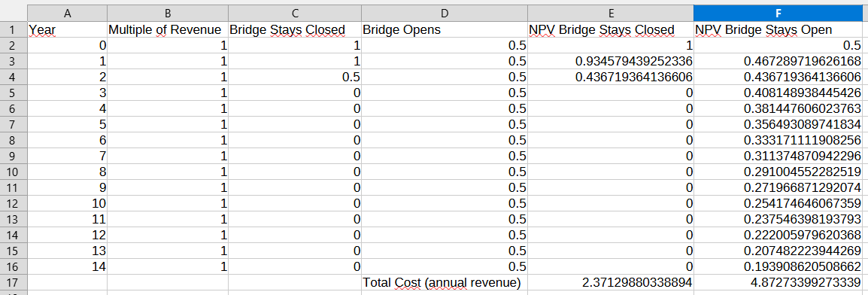Select row 1 header
The image size is (868, 295).
pos(14,29)
